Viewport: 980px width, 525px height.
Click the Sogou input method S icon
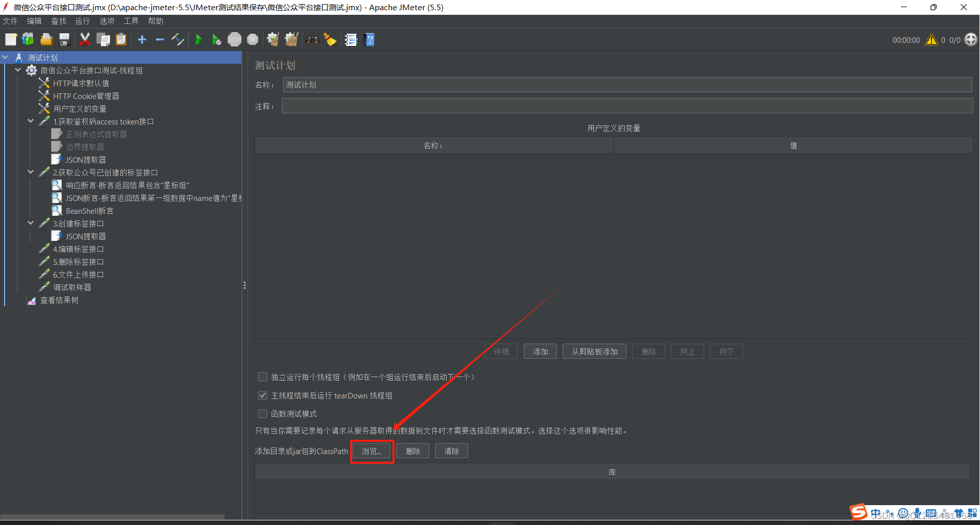pos(859,512)
